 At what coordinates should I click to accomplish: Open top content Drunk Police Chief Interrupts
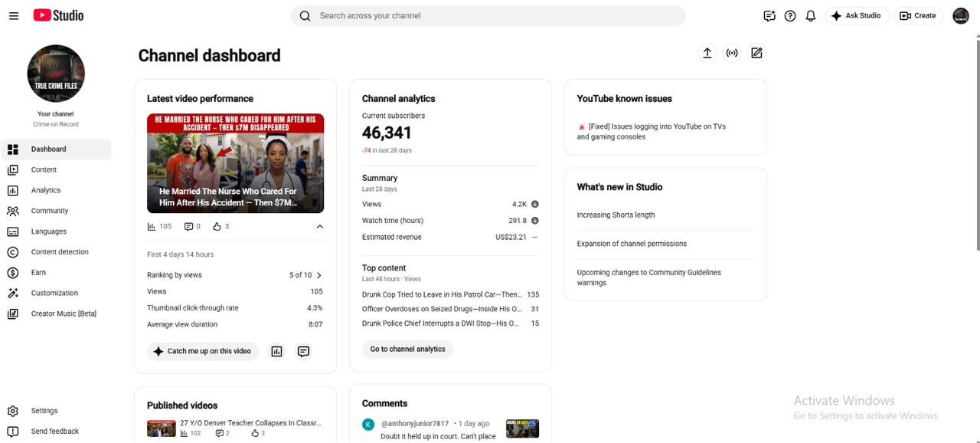pos(440,323)
